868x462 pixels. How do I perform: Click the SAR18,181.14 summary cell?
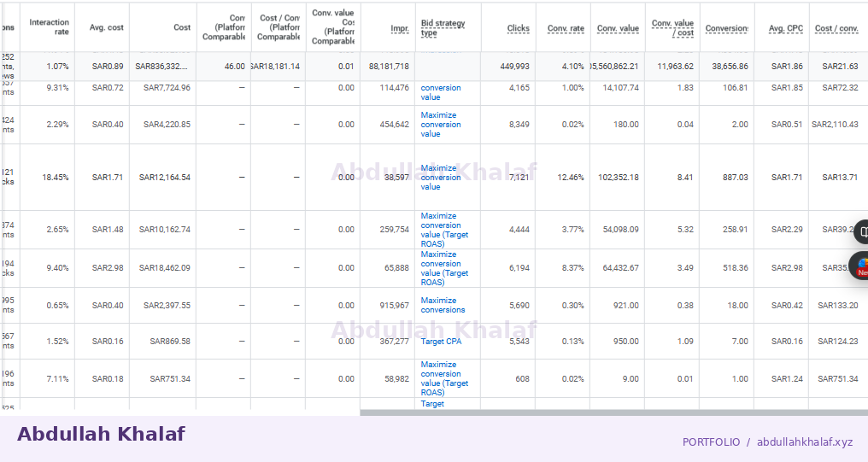(276, 67)
